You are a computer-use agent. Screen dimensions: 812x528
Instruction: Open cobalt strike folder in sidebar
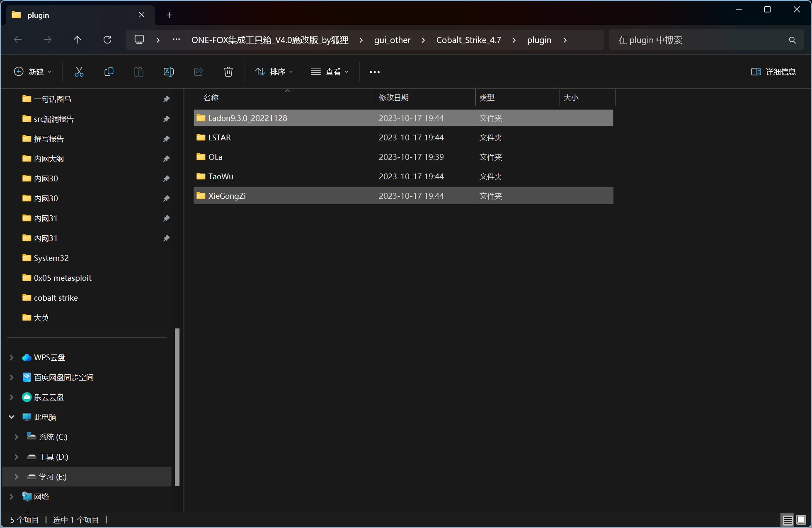(56, 298)
